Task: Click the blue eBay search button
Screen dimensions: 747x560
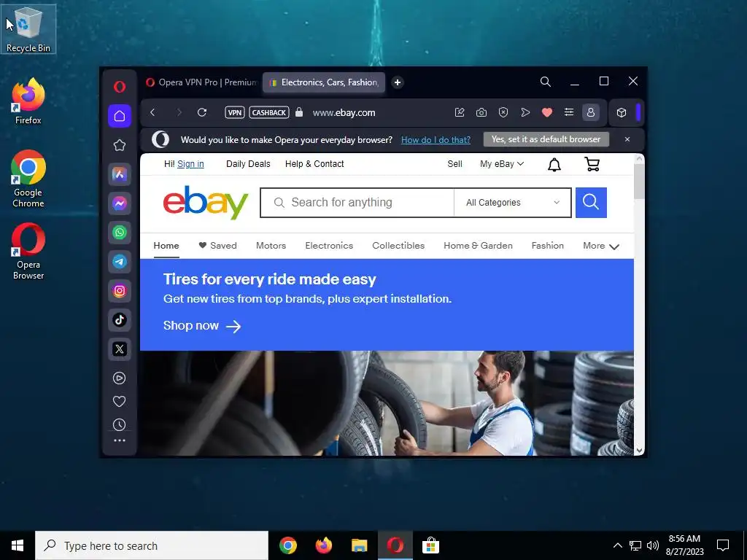Action: pos(591,203)
